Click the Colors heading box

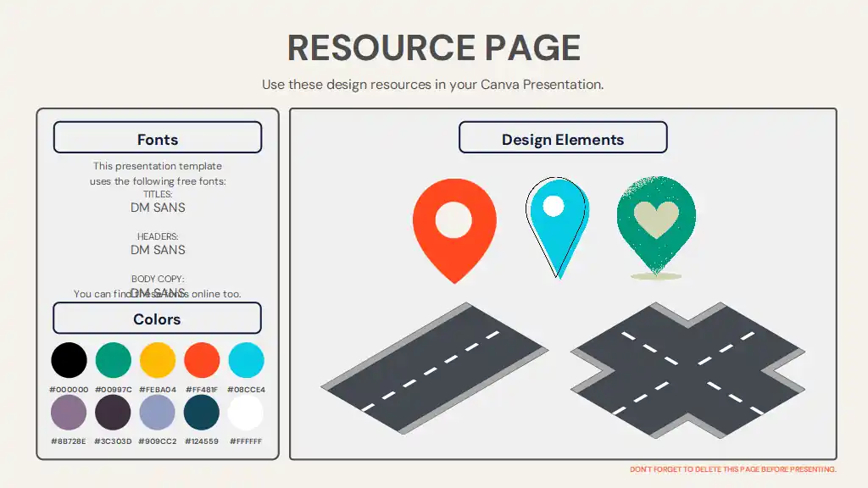tap(157, 319)
